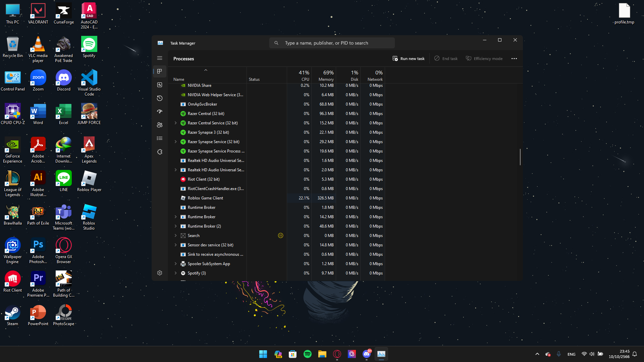Open the Task Manager navigation hamburger menu
The width and height of the screenshot is (644, 362).
click(160, 58)
